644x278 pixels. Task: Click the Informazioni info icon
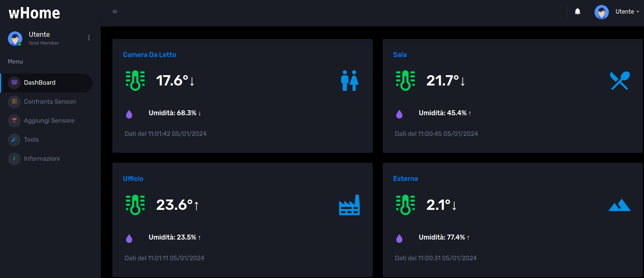(x=14, y=159)
